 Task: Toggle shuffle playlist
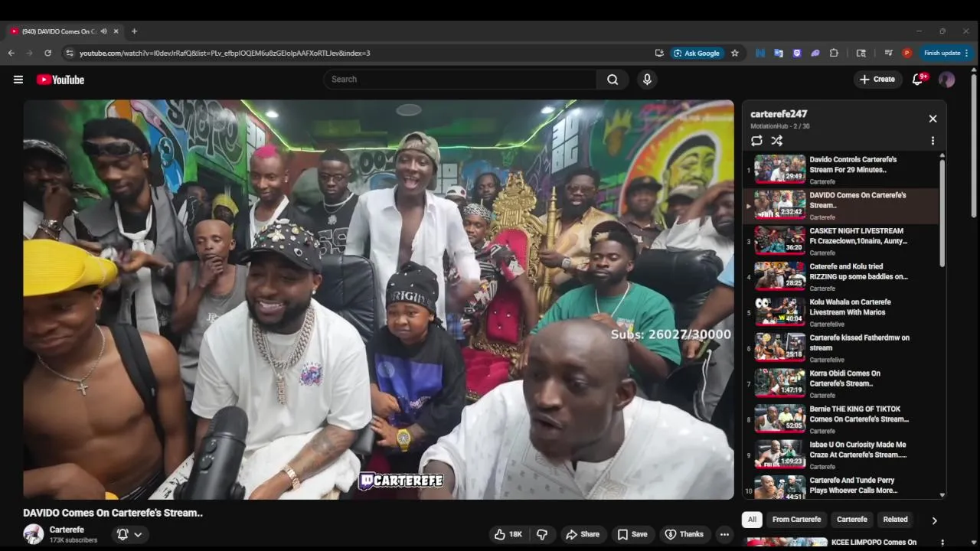[776, 141]
